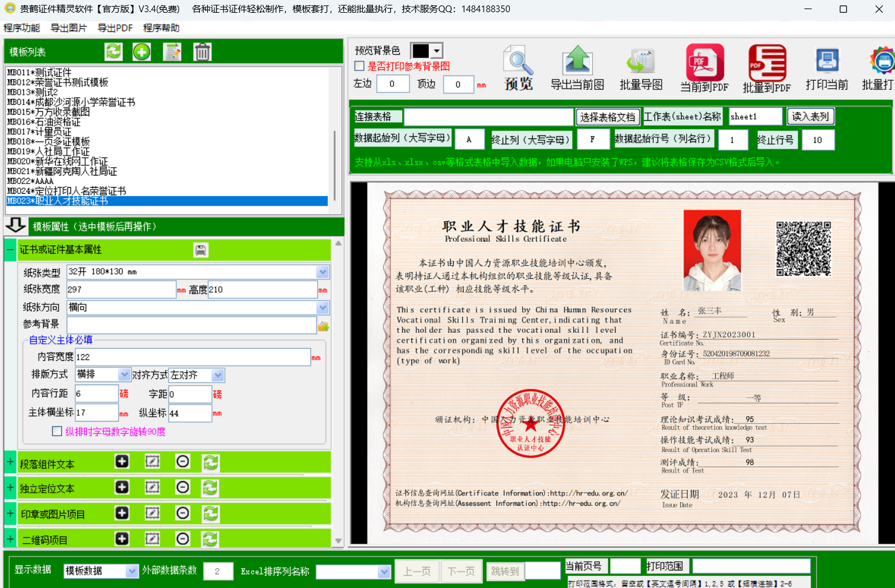Open the 导出PDF menu
Viewport: 895px width, 588px height.
(x=115, y=28)
